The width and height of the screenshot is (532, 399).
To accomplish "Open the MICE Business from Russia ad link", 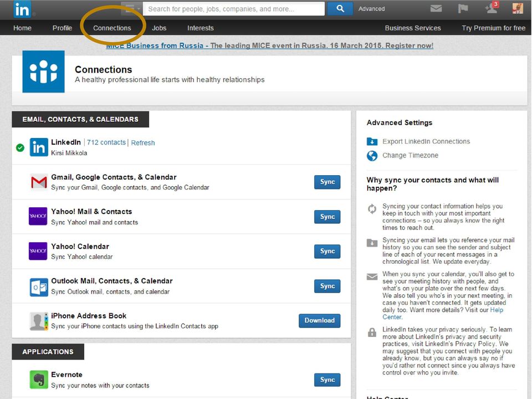I will pyautogui.click(x=270, y=45).
